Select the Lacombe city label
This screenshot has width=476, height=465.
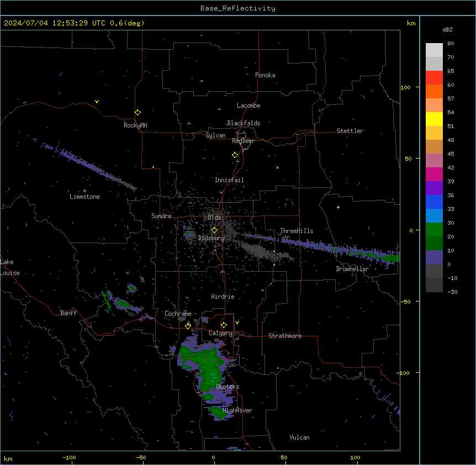pyautogui.click(x=248, y=105)
